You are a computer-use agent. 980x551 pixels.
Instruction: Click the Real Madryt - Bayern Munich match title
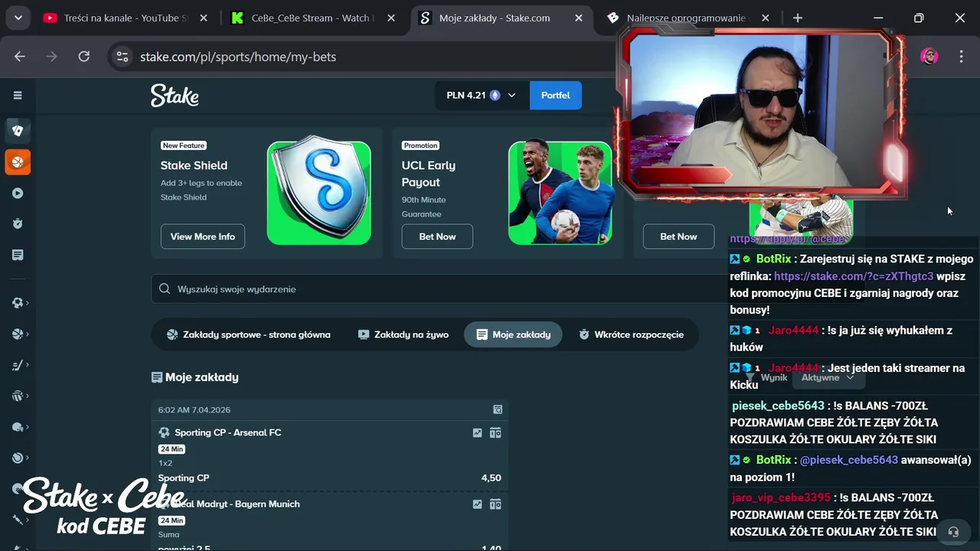[x=237, y=504]
